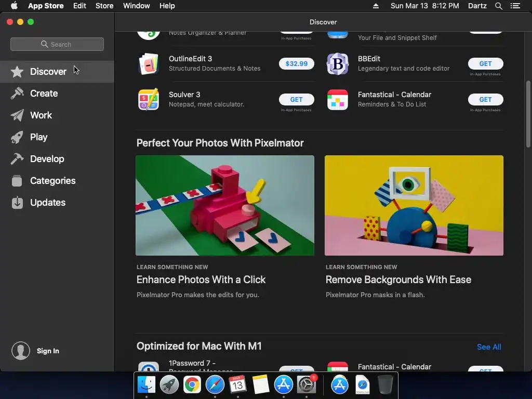The height and width of the screenshot is (399, 532).
Task: Click GET for Fantastical beside Reminders & To Do List
Action: 486,100
